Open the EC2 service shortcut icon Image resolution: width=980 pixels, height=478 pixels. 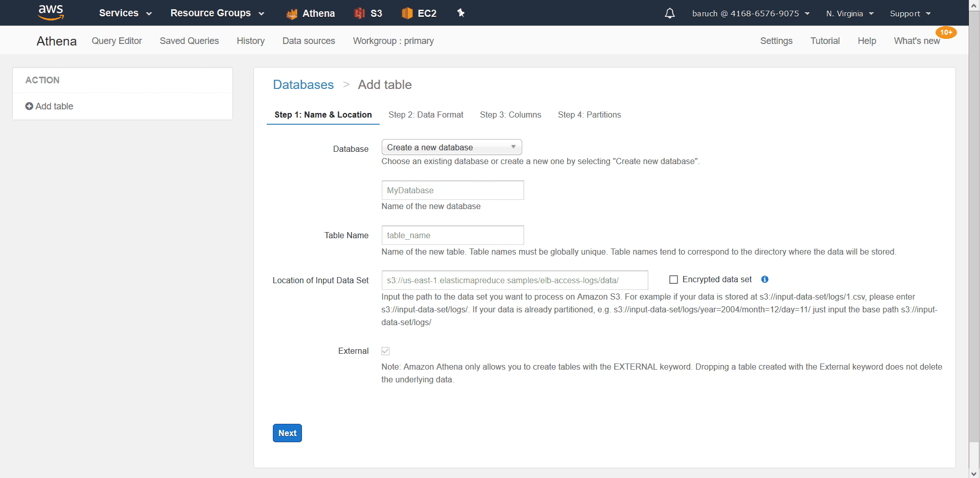click(407, 13)
